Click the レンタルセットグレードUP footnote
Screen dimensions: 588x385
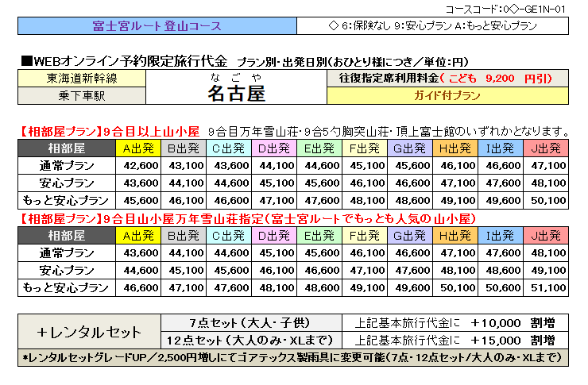pyautogui.click(x=293, y=358)
